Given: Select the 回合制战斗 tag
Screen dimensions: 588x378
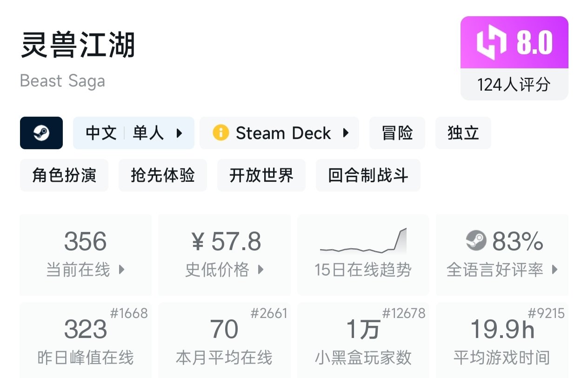Looking at the screenshot, I should pos(368,175).
